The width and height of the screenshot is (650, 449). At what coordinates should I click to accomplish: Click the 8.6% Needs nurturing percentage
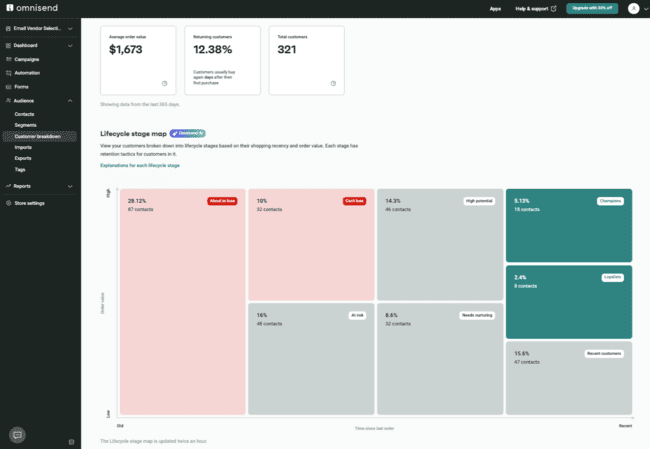391,316
